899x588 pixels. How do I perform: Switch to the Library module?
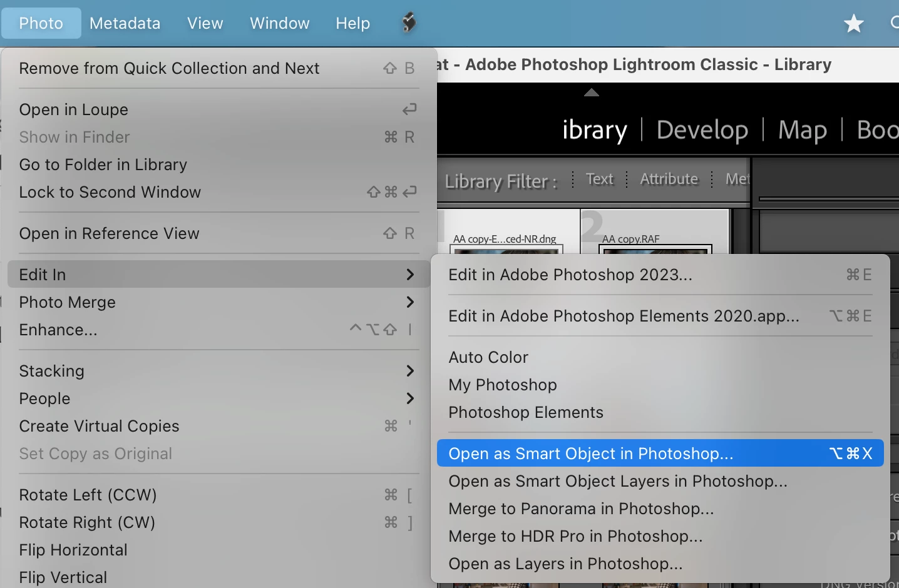(x=595, y=130)
